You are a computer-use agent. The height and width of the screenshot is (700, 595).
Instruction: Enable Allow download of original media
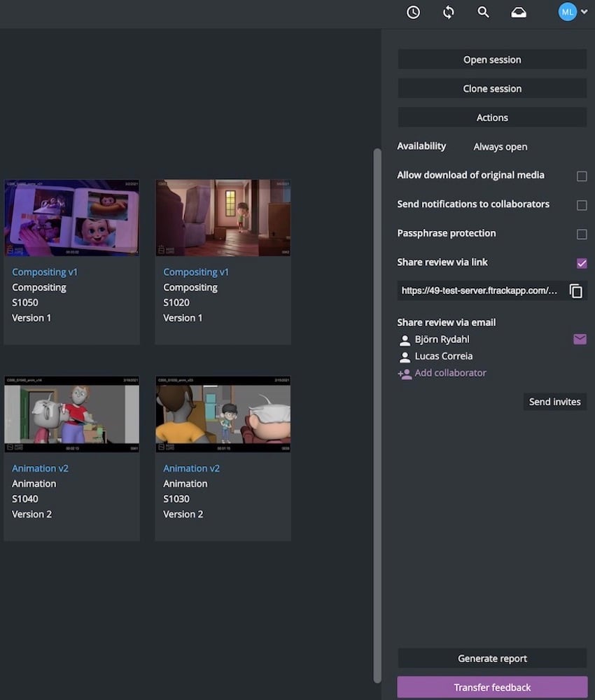[x=582, y=176]
